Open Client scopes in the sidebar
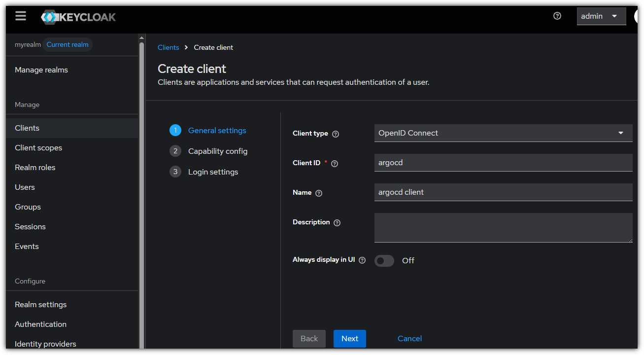Screen dimensions: 644x355 pyautogui.click(x=72, y=148)
